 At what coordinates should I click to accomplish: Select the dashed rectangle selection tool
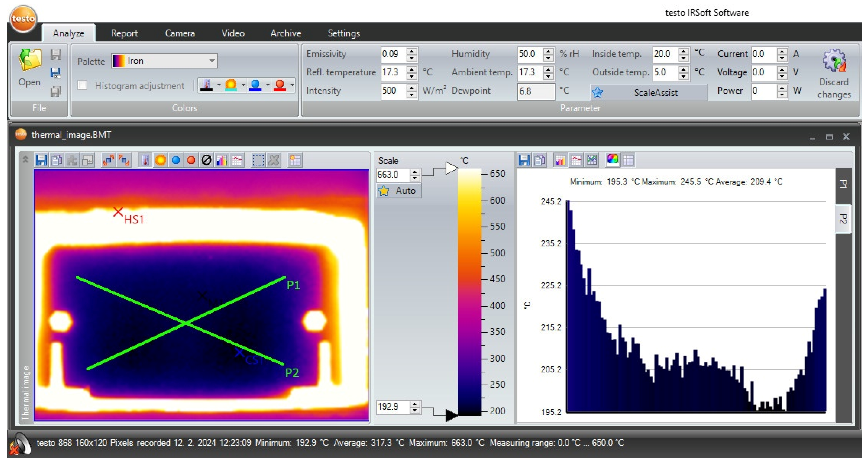click(258, 160)
